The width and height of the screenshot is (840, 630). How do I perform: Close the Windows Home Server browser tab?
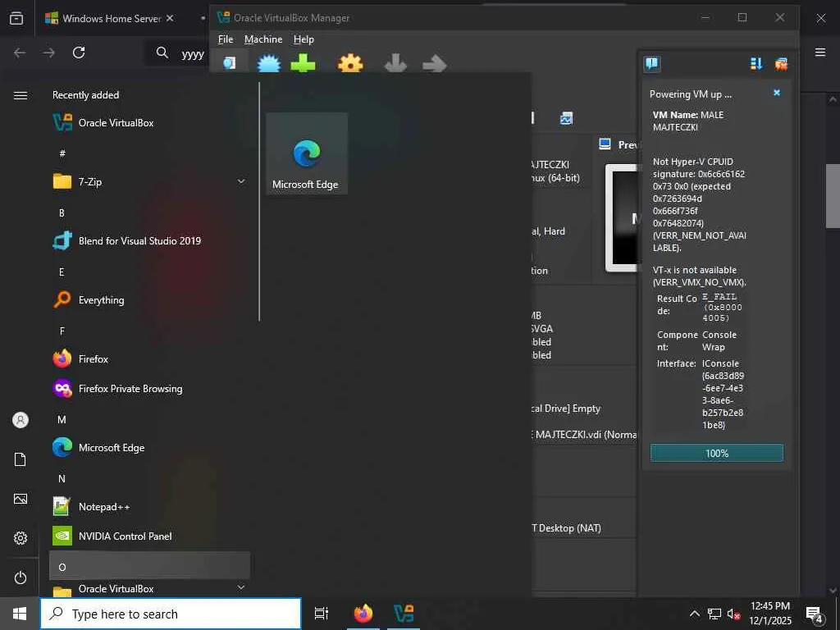point(169,18)
